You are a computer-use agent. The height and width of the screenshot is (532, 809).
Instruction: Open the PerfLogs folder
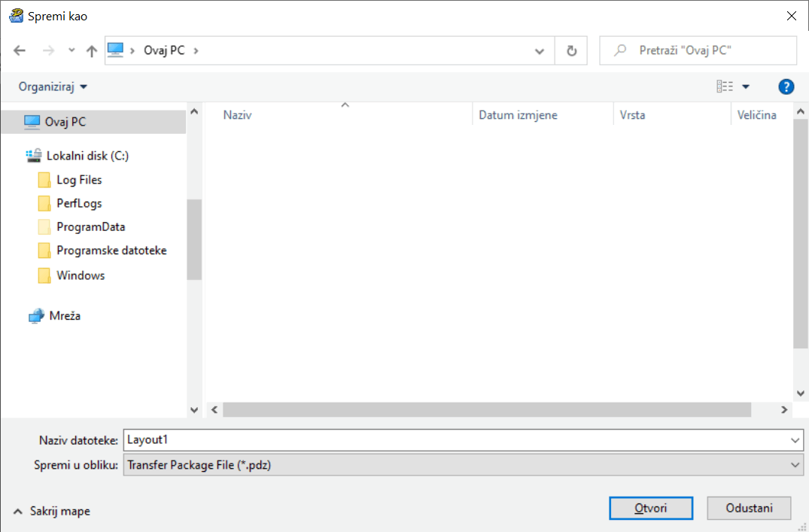tap(79, 203)
